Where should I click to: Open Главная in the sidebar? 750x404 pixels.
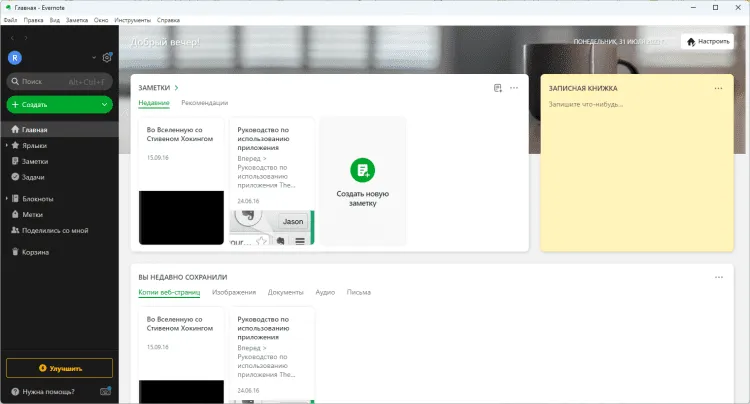(x=60, y=130)
